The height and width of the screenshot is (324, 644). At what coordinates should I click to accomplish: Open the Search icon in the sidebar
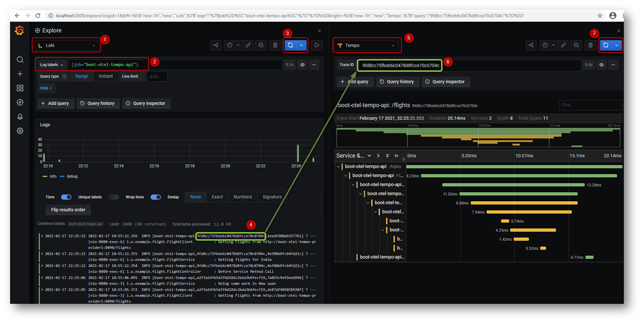coord(20,60)
